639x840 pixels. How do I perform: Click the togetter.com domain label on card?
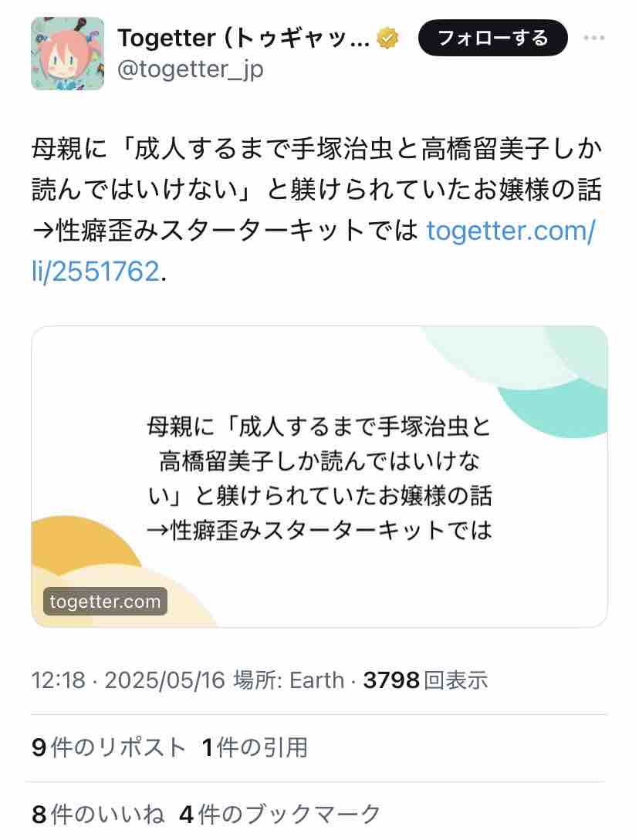coord(105,601)
